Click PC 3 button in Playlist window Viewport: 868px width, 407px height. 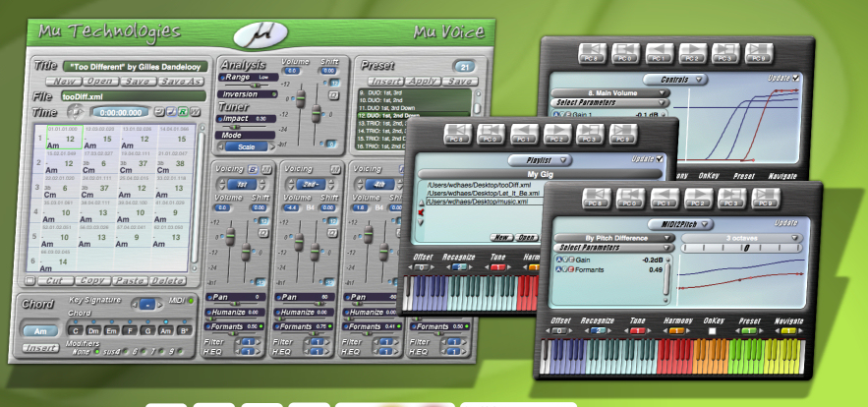pos(590,135)
